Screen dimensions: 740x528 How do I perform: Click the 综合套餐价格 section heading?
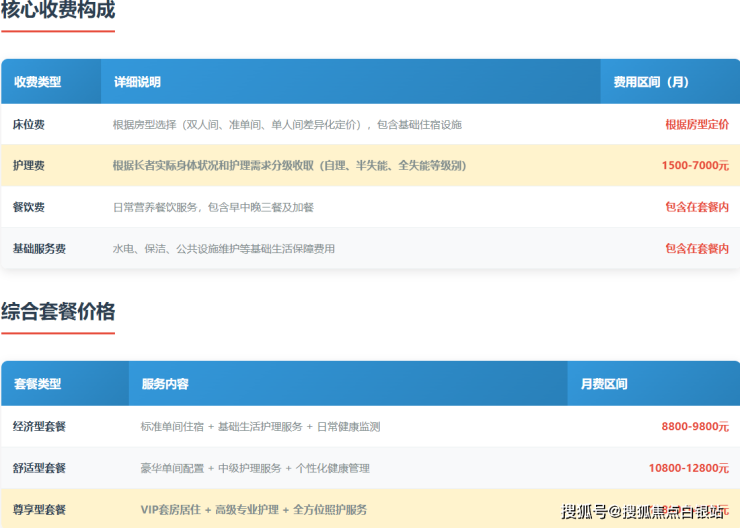(x=58, y=309)
